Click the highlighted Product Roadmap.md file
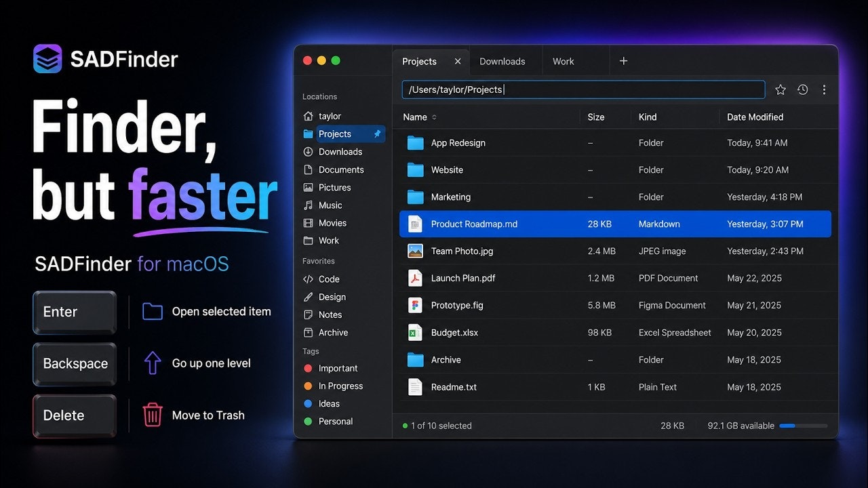868x488 pixels. click(615, 224)
